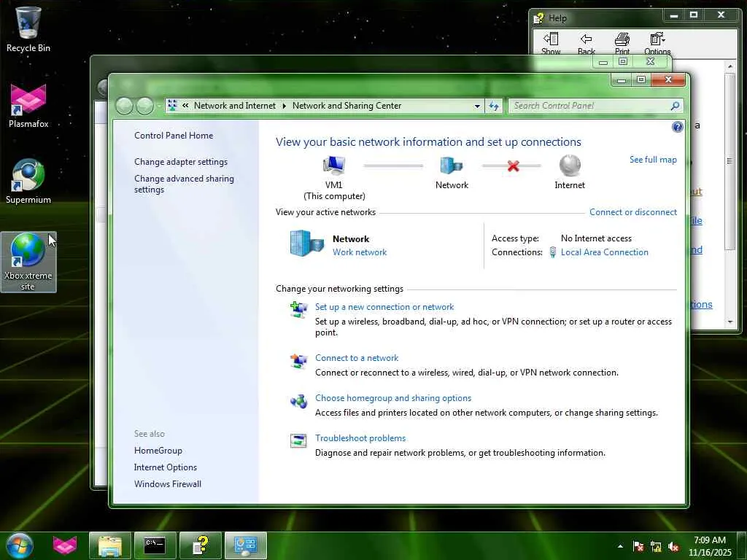Screen dimensions: 747x560
Task: Click the red X broken connection mark
Action: point(513,166)
